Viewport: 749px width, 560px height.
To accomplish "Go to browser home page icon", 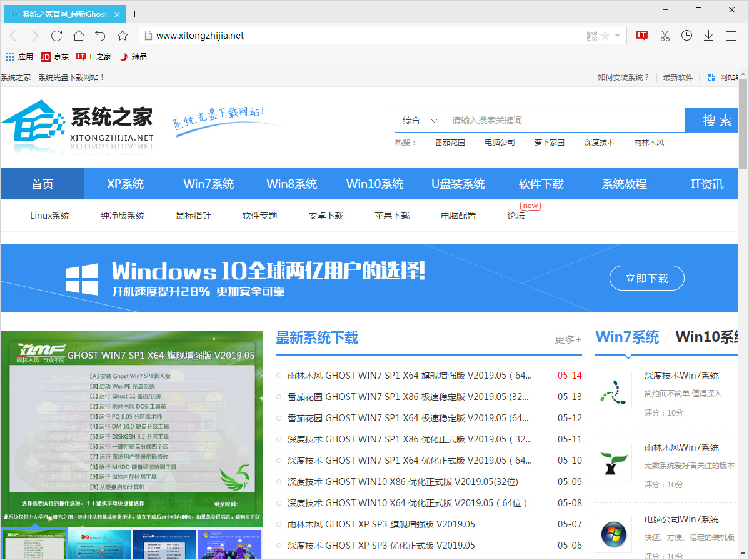I will pyautogui.click(x=78, y=36).
